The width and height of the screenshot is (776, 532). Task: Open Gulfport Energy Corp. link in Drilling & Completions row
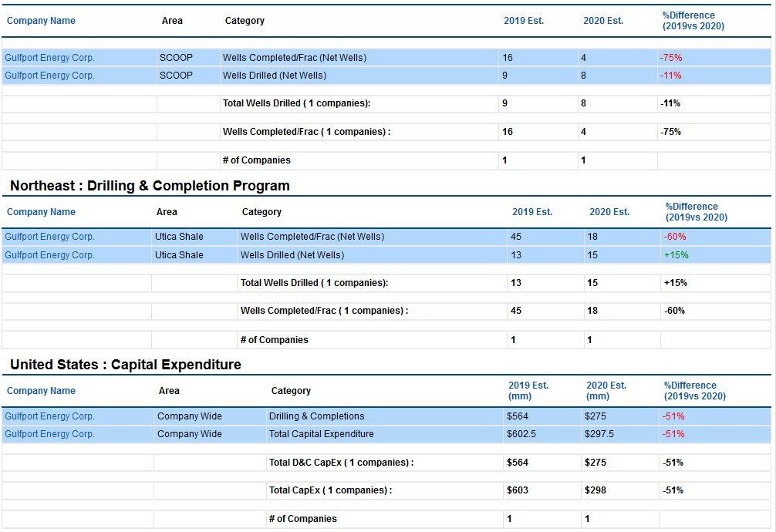pos(49,416)
